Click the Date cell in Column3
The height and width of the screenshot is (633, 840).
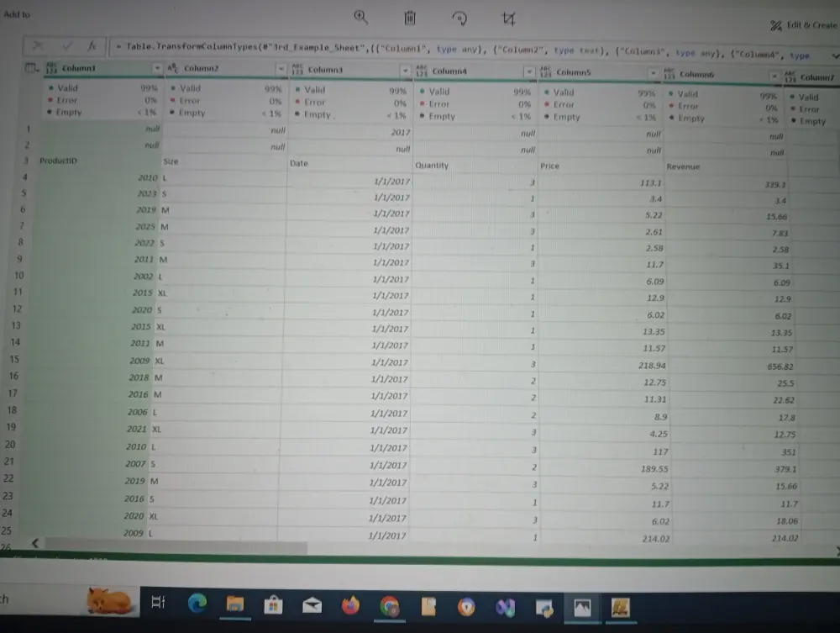(x=299, y=163)
